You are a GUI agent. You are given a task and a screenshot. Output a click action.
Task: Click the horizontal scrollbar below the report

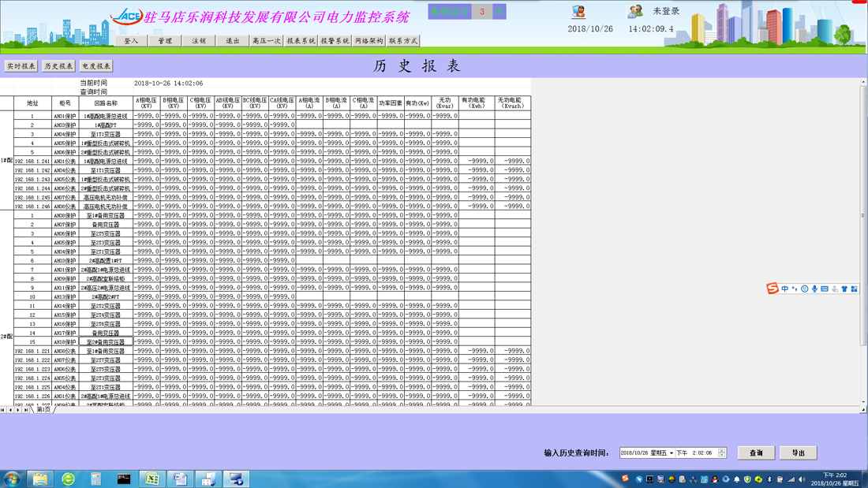pyautogui.click(x=457, y=410)
